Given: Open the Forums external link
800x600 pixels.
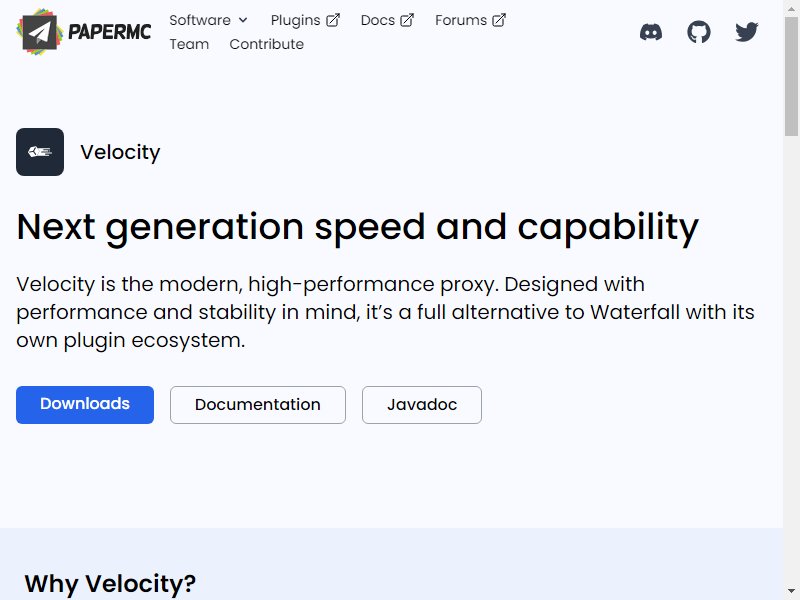Looking at the screenshot, I should (x=470, y=20).
